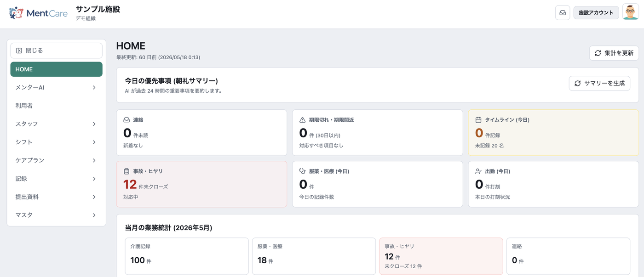The width and height of the screenshot is (644, 277).
Task: Click the person-check icon on 出勤 card
Action: (478, 171)
